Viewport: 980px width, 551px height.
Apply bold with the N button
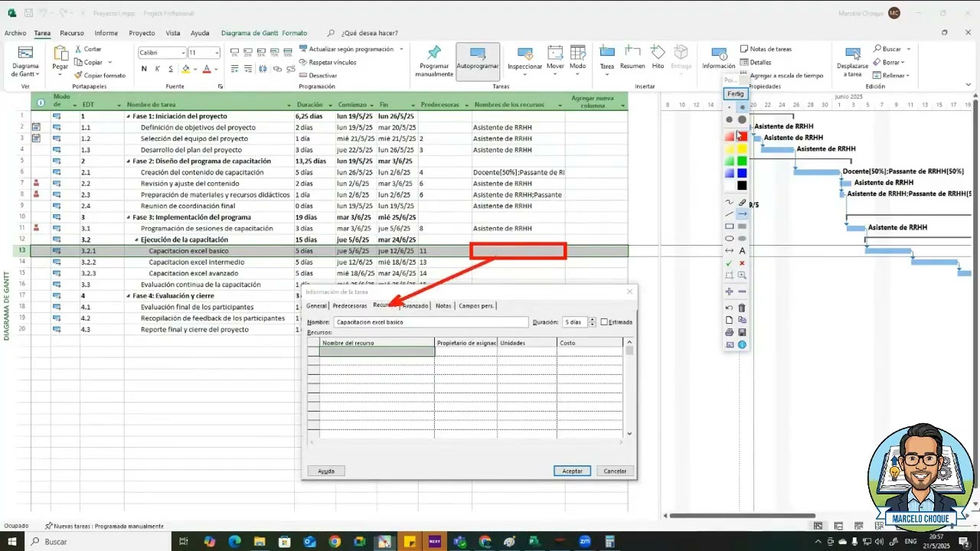click(x=144, y=69)
